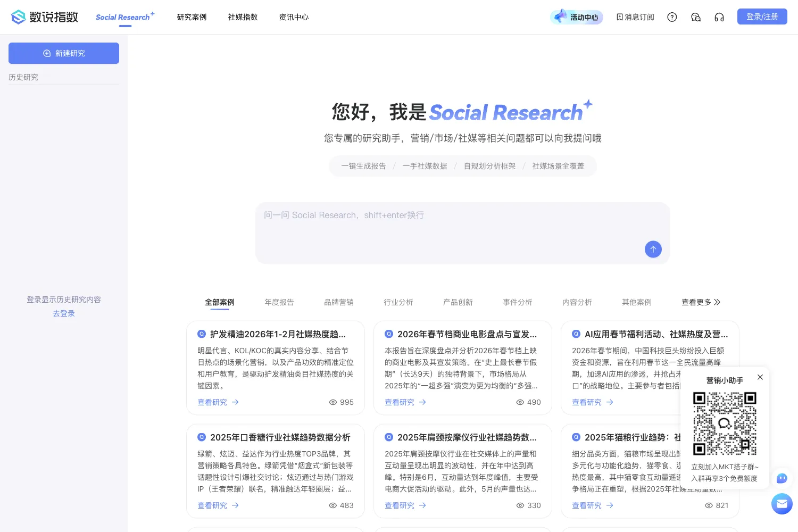Click the Q icon on the 肩颈按摩仪 card
This screenshot has height=532, width=798.
click(x=389, y=437)
